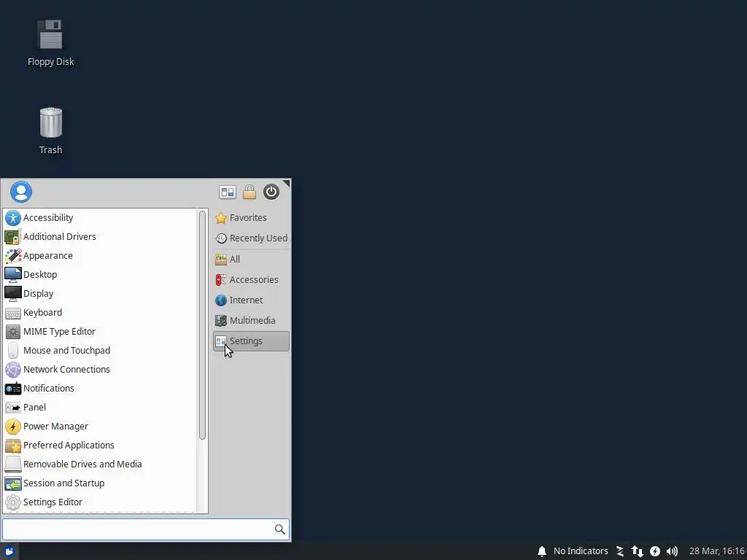Click the No Indicators panel item
The height and width of the screenshot is (560, 747).
(x=581, y=551)
